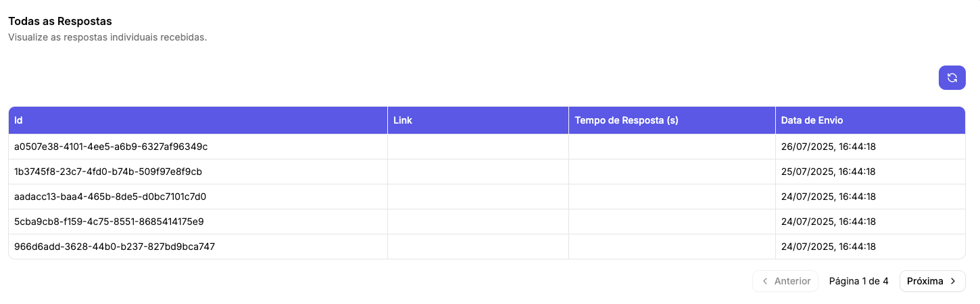
Task: Click the Anterior pagination button
Action: (785, 281)
